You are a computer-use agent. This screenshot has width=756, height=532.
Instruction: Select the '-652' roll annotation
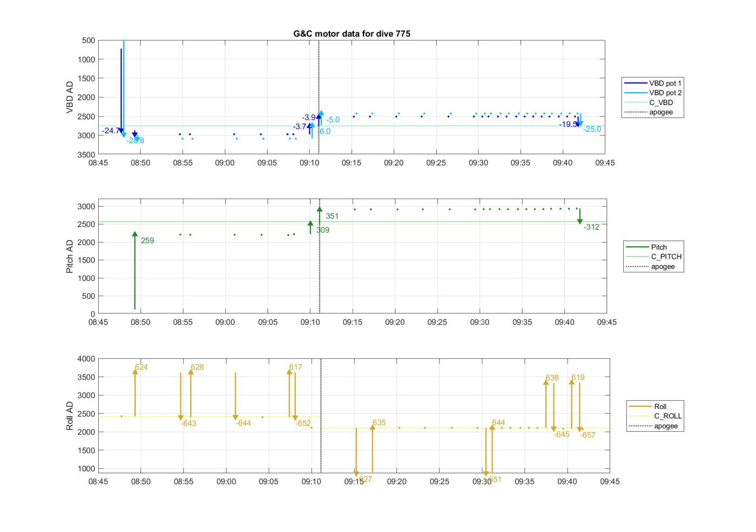click(303, 424)
